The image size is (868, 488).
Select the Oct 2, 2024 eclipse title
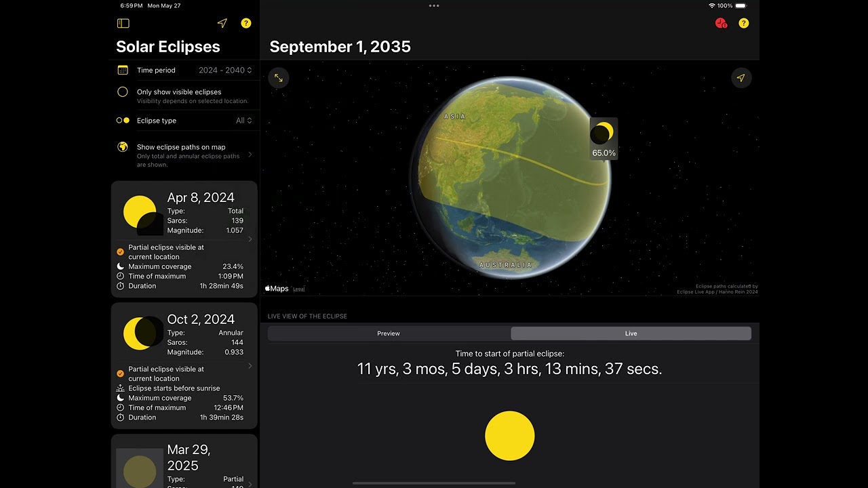[201, 319]
